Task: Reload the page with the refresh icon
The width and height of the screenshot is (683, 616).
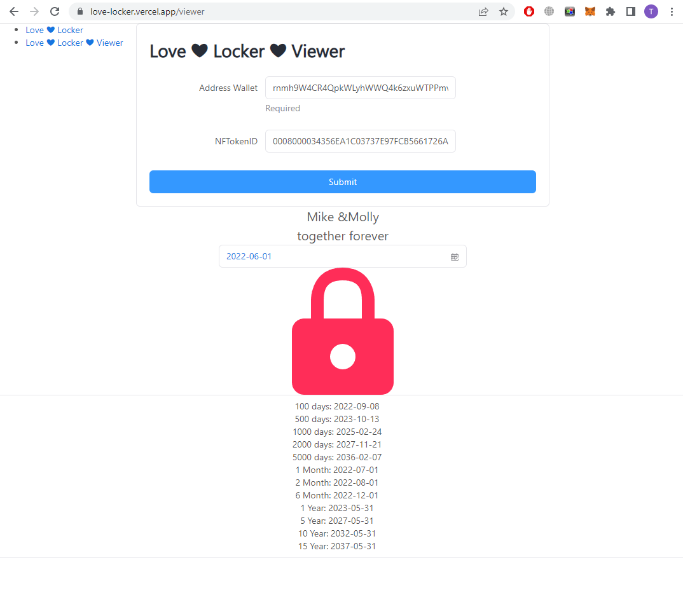Action: [x=55, y=11]
